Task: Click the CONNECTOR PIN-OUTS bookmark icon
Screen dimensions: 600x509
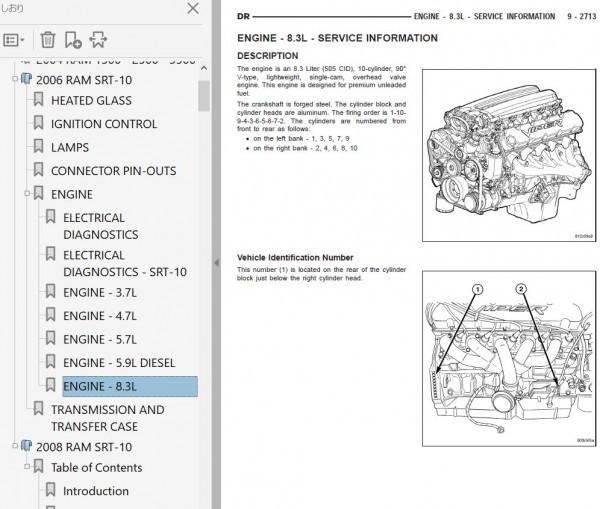Action: coord(38,170)
